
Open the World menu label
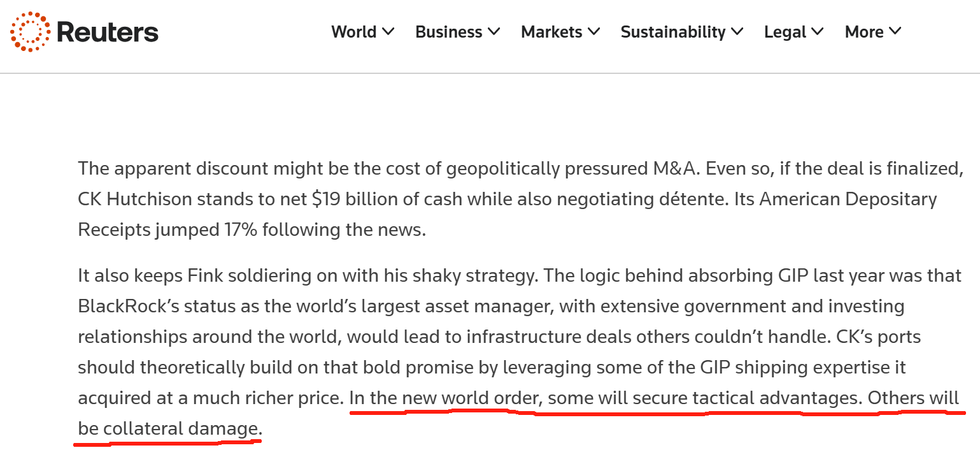coord(353,32)
